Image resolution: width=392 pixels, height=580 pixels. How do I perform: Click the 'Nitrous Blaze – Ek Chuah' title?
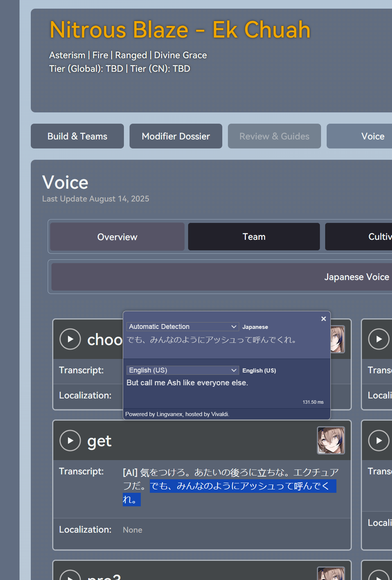coord(180,30)
